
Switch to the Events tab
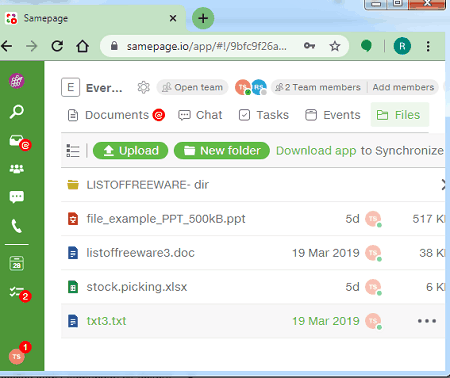[x=333, y=115]
